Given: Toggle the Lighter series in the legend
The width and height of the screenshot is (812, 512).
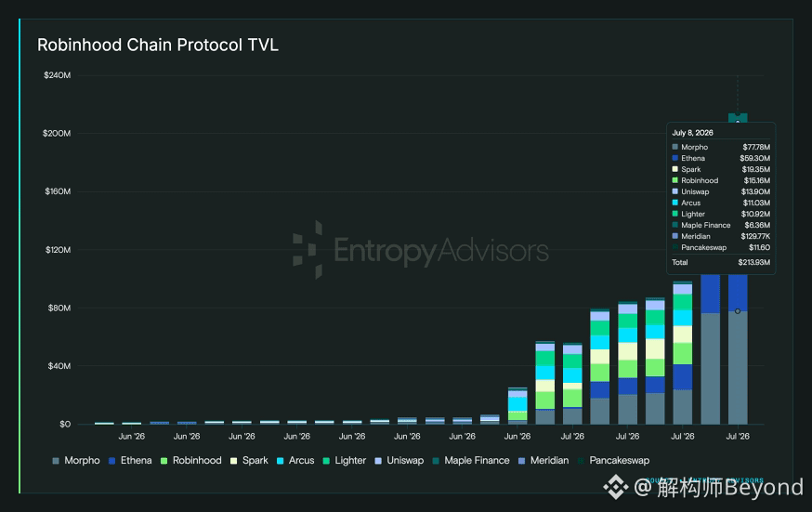Looking at the screenshot, I should [345, 460].
